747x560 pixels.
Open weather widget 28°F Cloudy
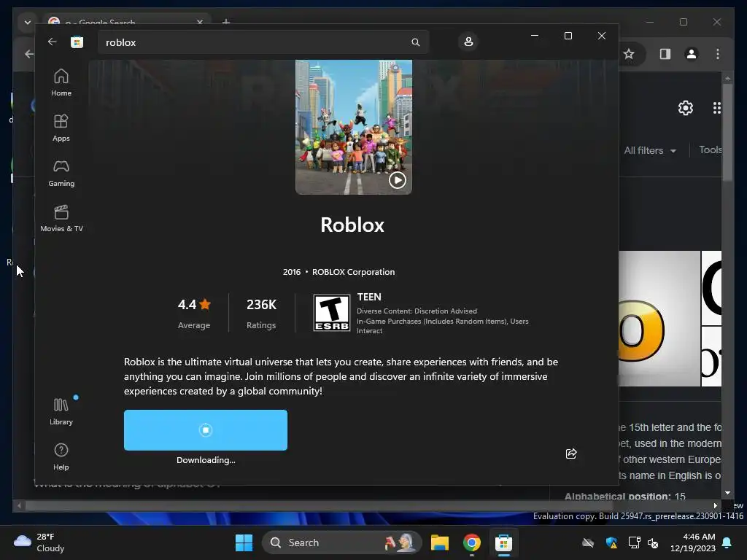tap(39, 542)
